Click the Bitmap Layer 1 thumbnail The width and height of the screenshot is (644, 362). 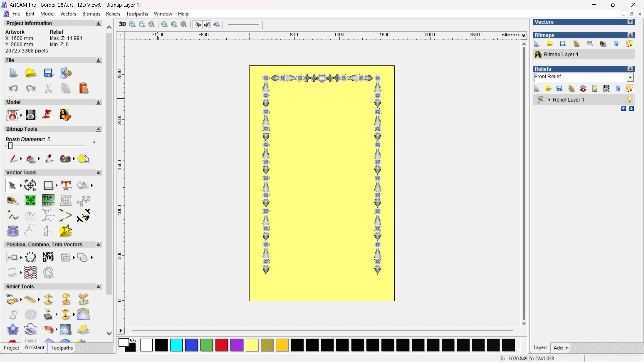(x=538, y=54)
